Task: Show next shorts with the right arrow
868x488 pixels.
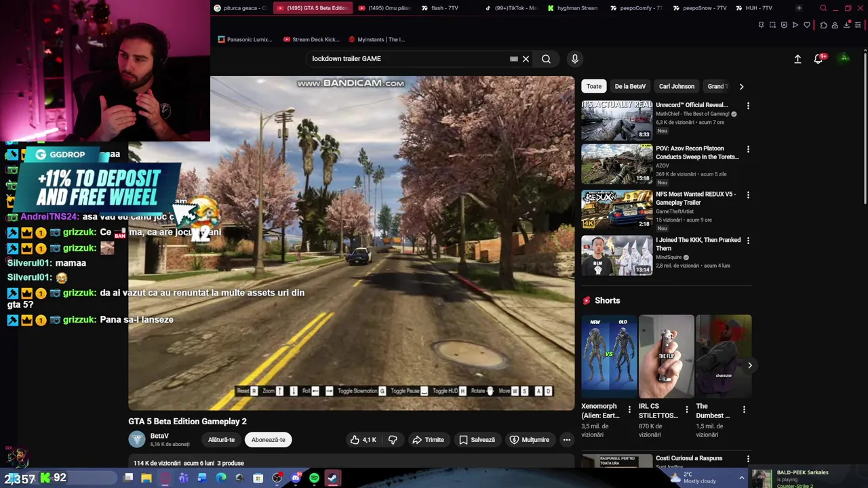Action: (749, 365)
